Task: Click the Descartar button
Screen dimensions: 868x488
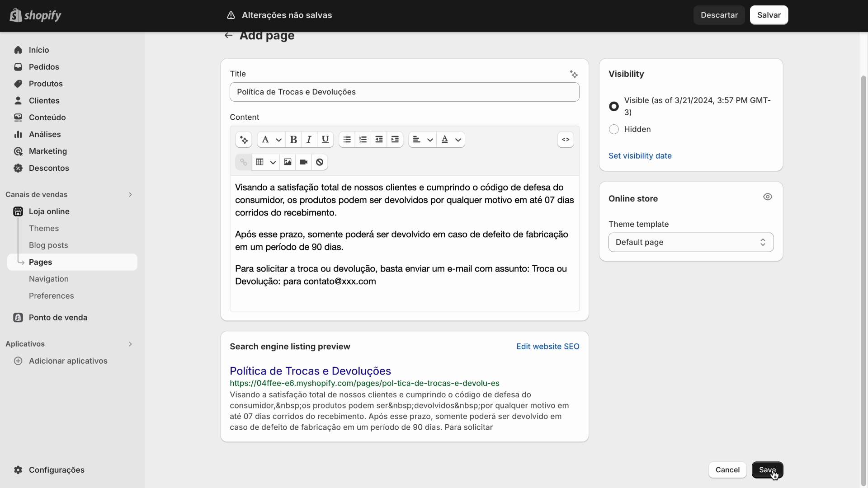Action: click(x=719, y=15)
